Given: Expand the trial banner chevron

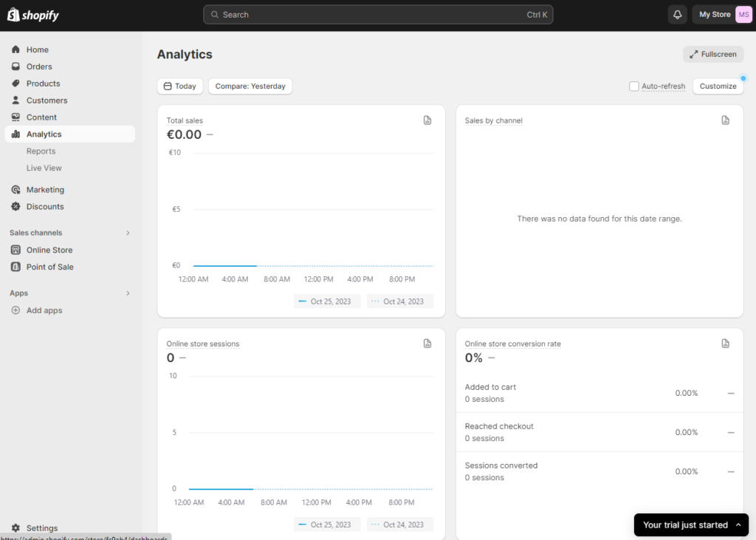Looking at the screenshot, I should [738, 524].
